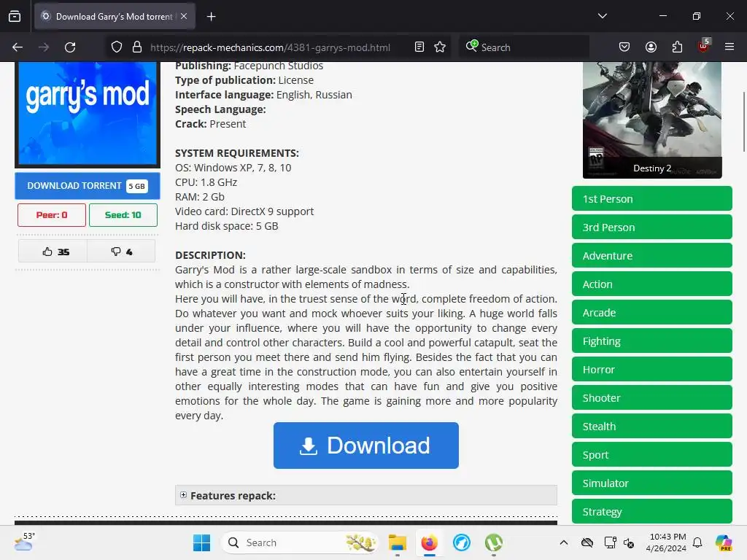The height and width of the screenshot is (560, 747).
Task: Like the game with thumbs up
Action: coord(53,252)
